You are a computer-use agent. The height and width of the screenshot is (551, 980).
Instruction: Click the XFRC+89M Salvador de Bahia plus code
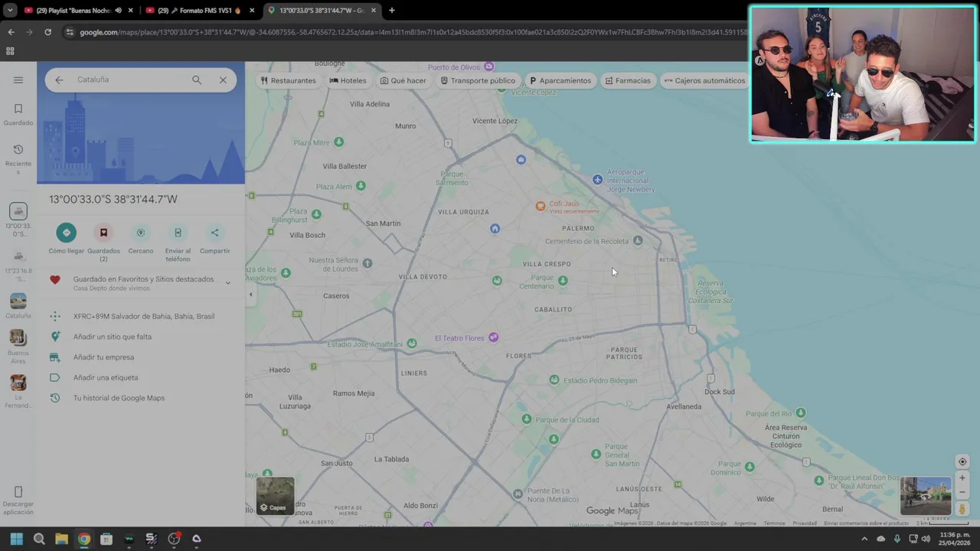pyautogui.click(x=144, y=316)
